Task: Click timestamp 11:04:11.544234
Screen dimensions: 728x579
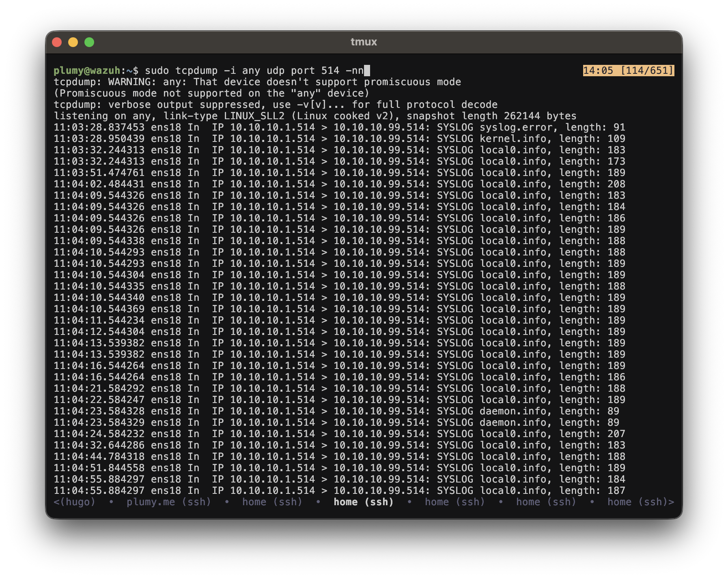Action: coord(99,320)
